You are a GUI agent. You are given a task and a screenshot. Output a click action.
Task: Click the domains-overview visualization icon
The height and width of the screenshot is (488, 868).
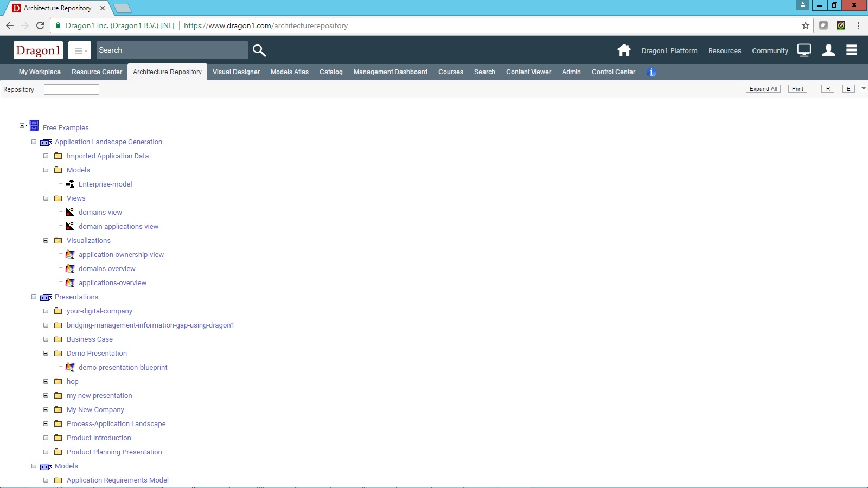click(x=70, y=268)
